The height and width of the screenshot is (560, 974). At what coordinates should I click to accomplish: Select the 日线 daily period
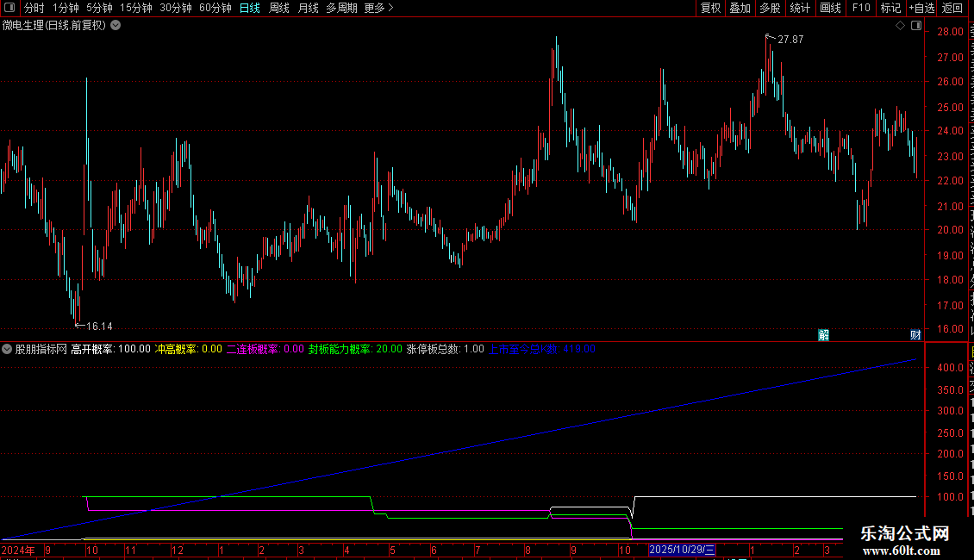[250, 8]
